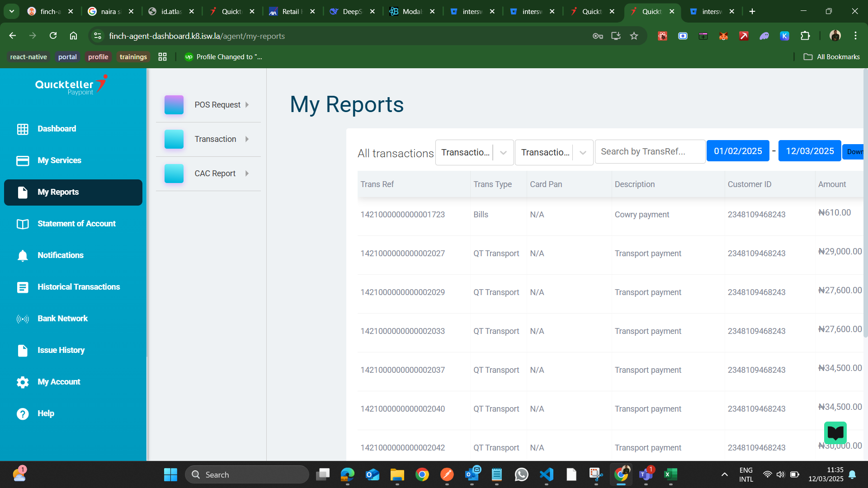Open My Account gear icon
Image resolution: width=868 pixels, height=488 pixels.
[23, 382]
